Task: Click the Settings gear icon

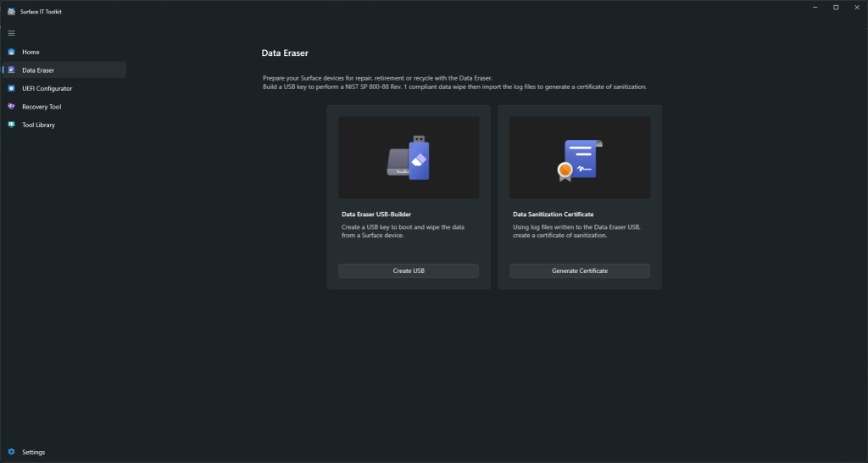Action: [x=11, y=452]
